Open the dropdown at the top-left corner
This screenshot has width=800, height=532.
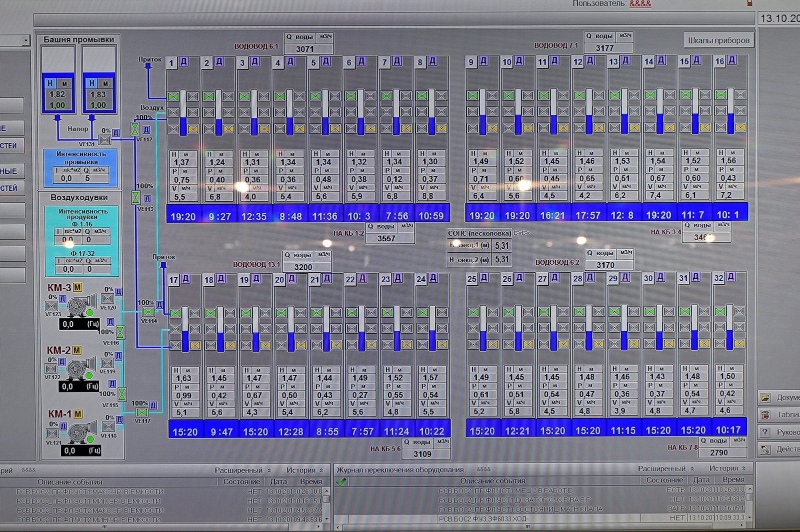(x=25, y=40)
